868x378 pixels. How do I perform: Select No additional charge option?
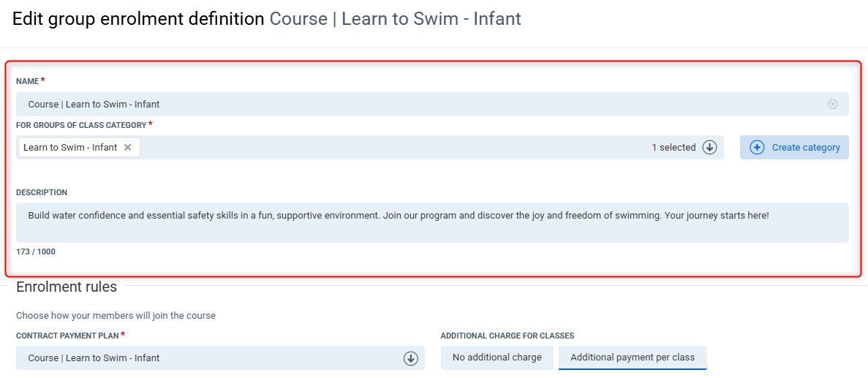(497, 358)
